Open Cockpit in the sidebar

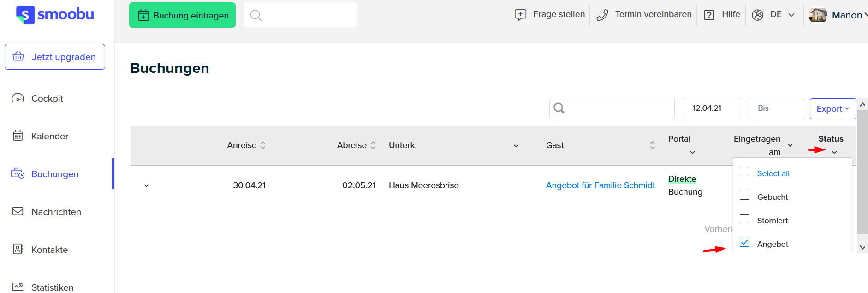[x=47, y=98]
